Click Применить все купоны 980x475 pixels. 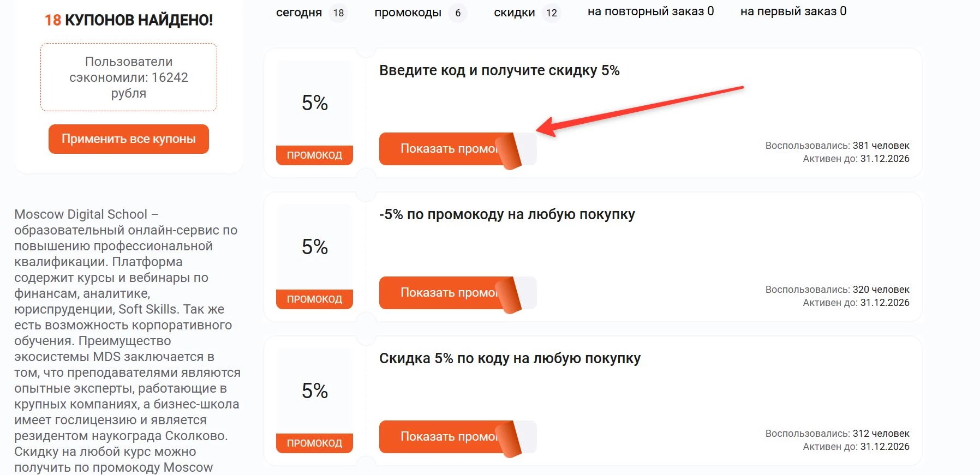click(x=128, y=139)
